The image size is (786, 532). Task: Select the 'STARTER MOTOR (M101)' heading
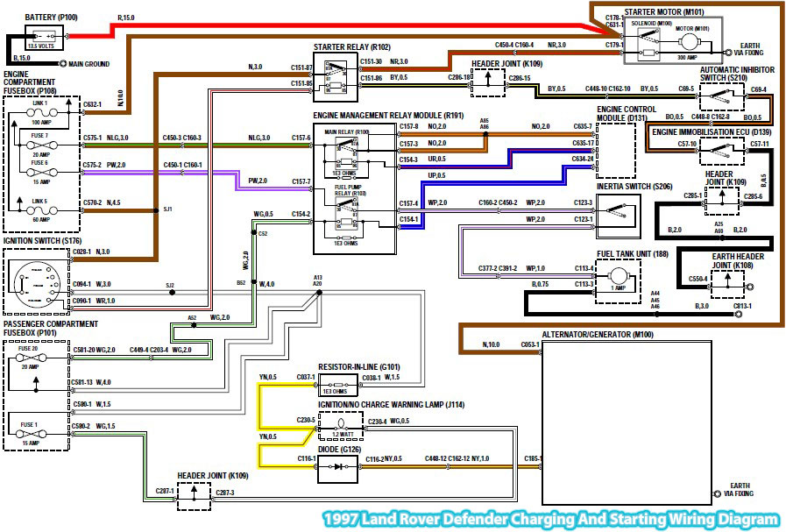click(663, 11)
